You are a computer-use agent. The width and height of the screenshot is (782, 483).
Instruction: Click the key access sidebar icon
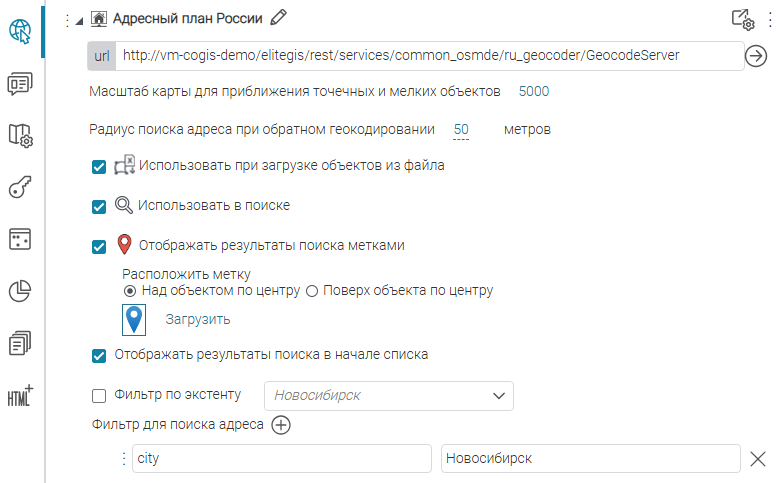pyautogui.click(x=20, y=187)
